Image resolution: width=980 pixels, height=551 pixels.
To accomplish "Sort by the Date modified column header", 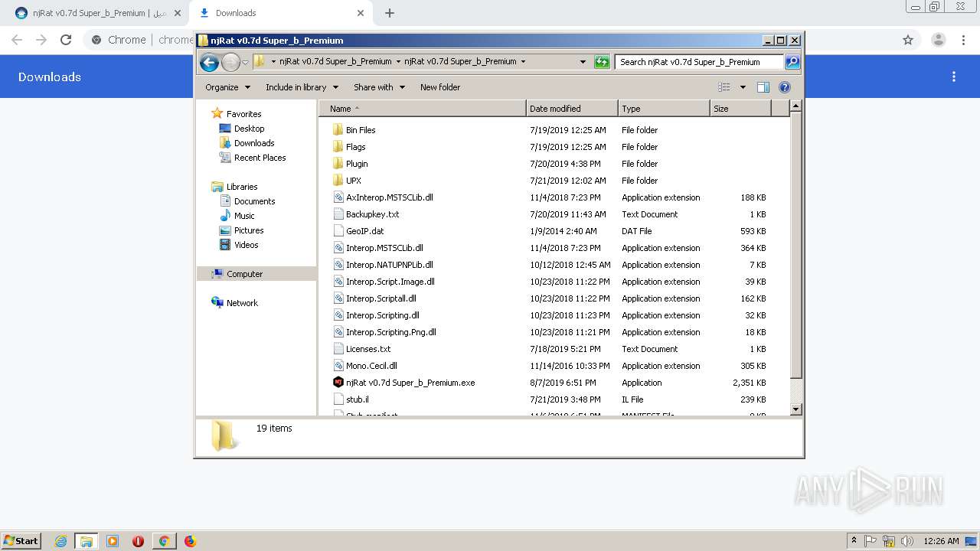I will (x=572, y=109).
